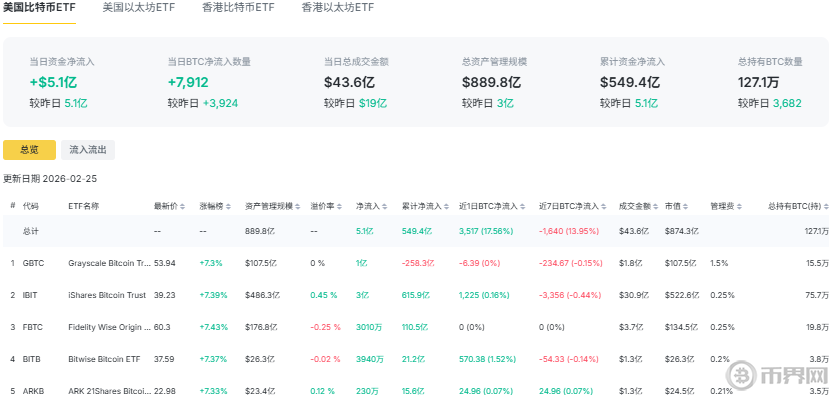Click the 总览 button
The image size is (839, 403).
click(x=29, y=150)
